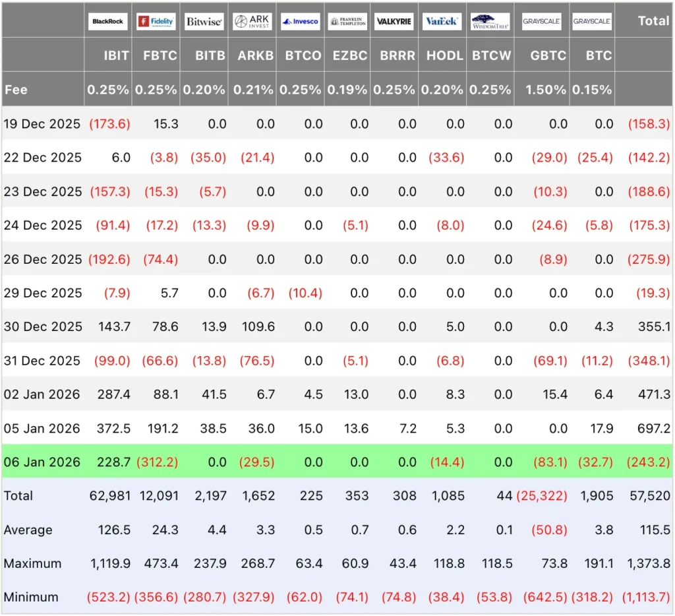Click the Grayscale logo above GBTC
Viewport: 675px width, 616px height.
coord(542,21)
